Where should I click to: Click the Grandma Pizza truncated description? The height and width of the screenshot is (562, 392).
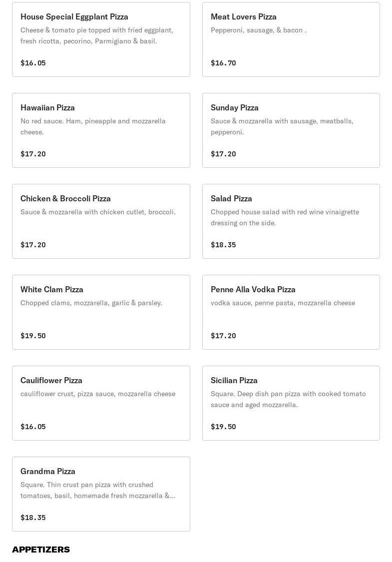[x=97, y=490]
